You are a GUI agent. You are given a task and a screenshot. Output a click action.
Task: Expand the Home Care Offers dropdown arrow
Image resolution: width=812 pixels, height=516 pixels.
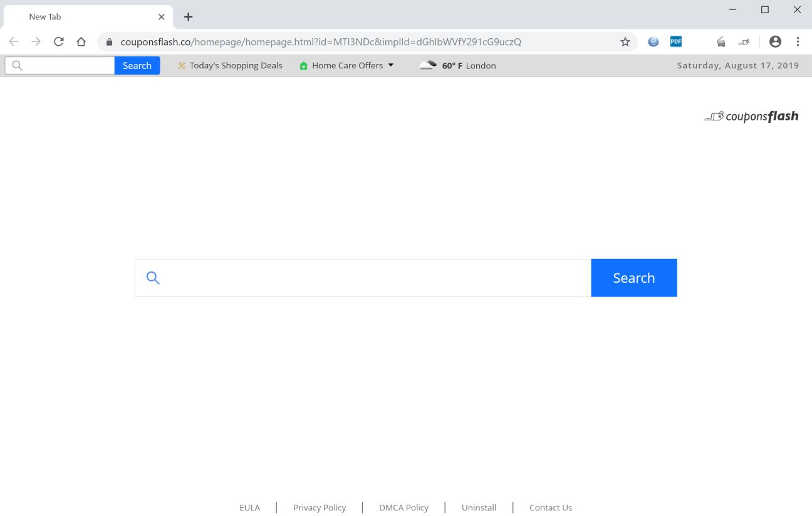[x=391, y=65]
